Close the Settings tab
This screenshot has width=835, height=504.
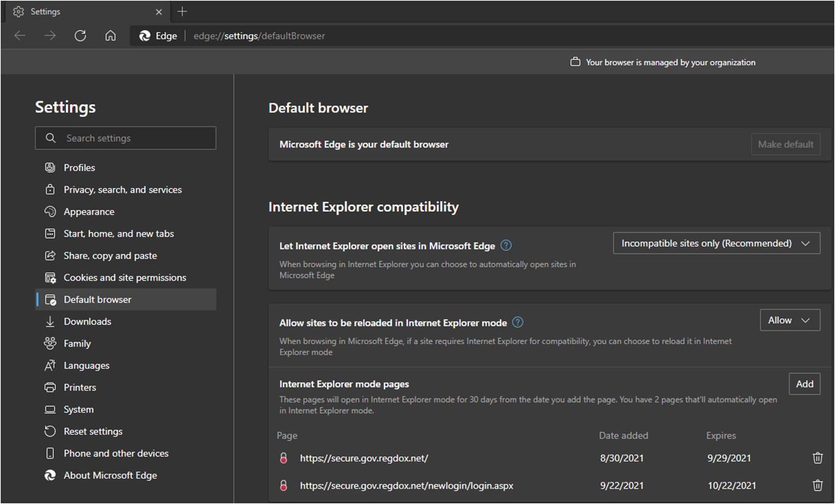(x=159, y=12)
